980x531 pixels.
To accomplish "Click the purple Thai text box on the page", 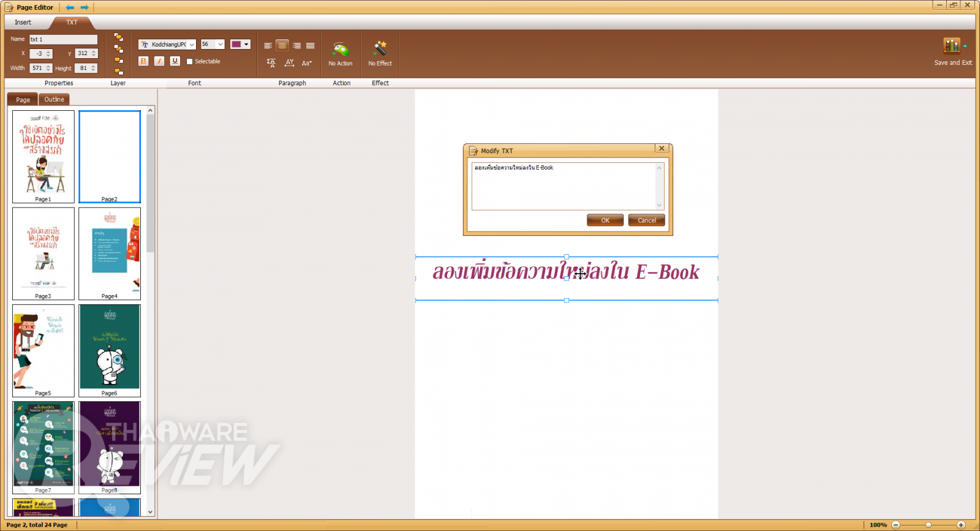I will (567, 278).
